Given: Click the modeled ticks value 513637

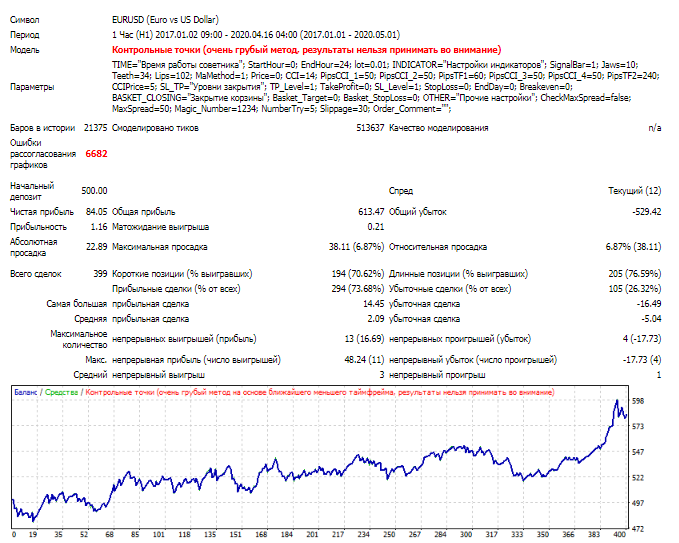Looking at the screenshot, I should pyautogui.click(x=370, y=128).
